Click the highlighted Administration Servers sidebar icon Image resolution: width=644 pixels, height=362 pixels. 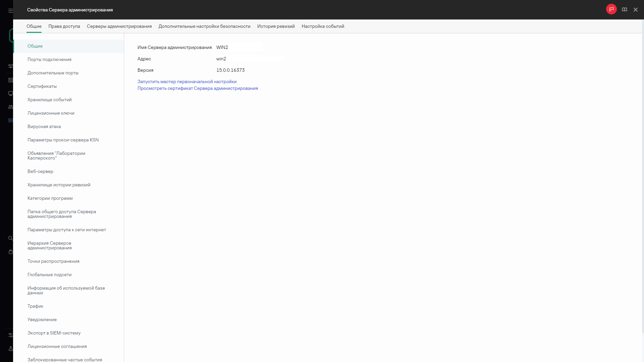point(10,120)
